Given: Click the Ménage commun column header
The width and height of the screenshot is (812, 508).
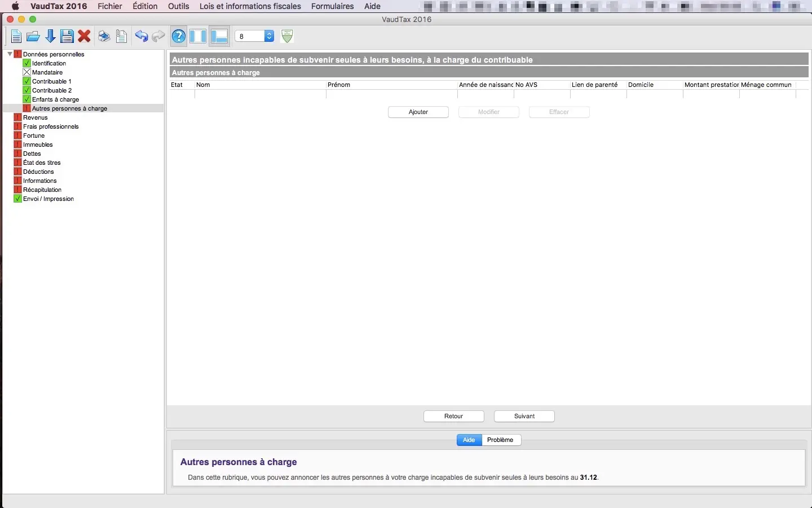Looking at the screenshot, I should tap(767, 85).
